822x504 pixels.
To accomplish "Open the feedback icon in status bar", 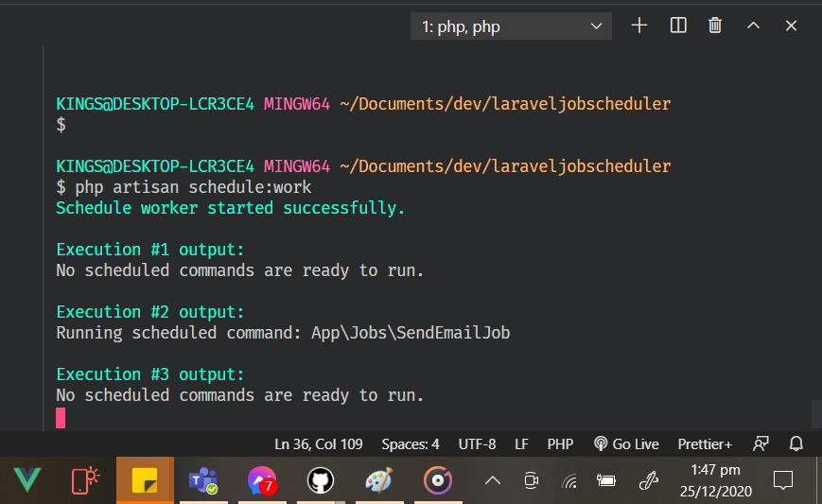I will [761, 444].
